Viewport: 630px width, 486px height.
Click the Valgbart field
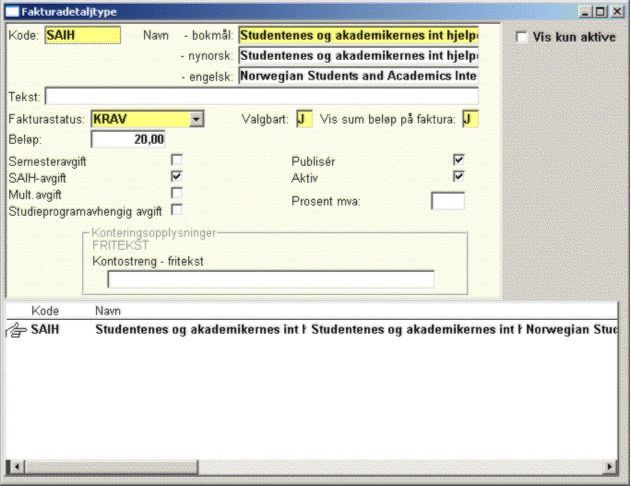click(x=304, y=119)
